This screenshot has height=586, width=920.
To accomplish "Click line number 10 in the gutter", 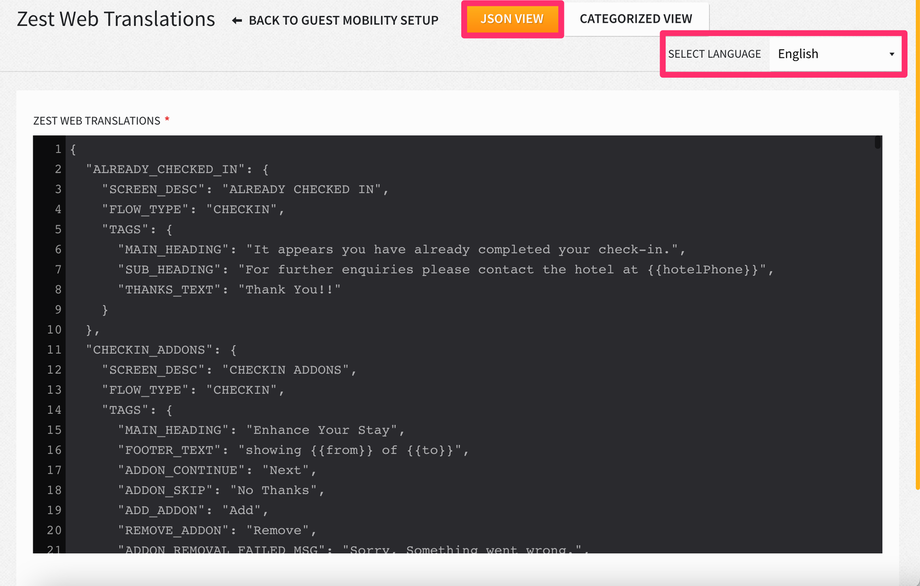I will click(54, 330).
